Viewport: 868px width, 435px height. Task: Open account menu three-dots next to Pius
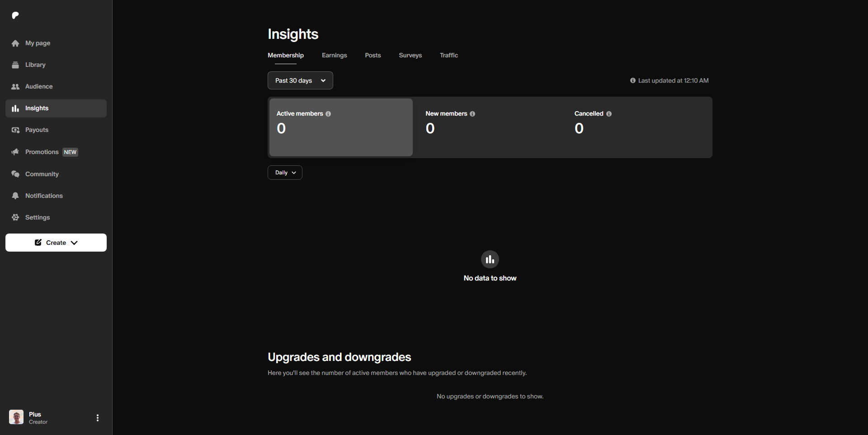pyautogui.click(x=98, y=418)
